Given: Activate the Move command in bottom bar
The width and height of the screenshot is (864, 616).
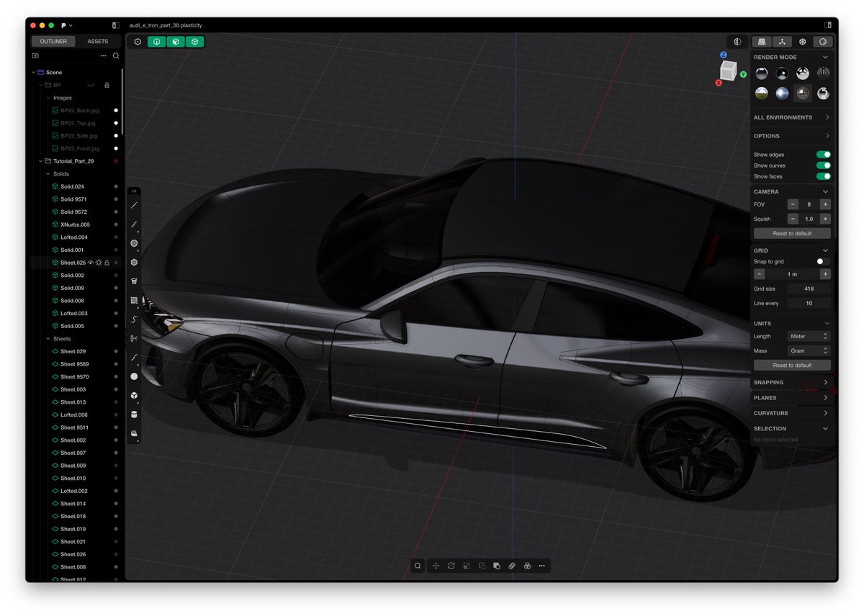Looking at the screenshot, I should pos(436,566).
